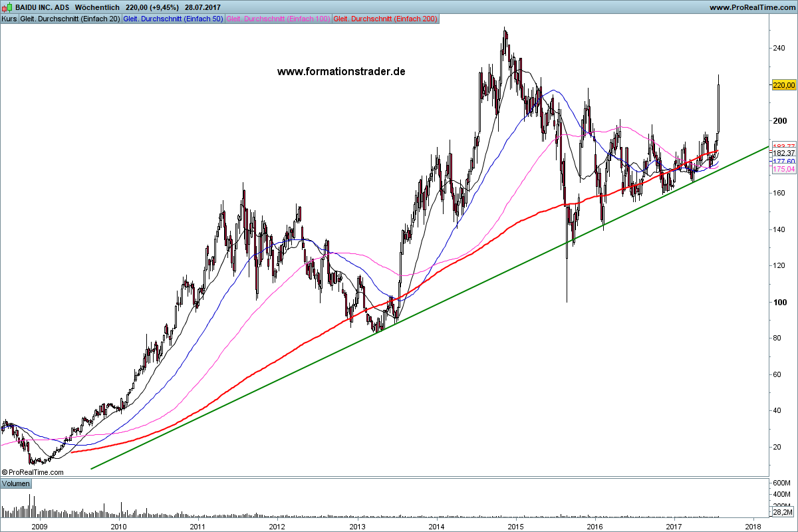Screen dimensions: 798x532
Task: Click the © ProRealTime.com copyright text
Action: pyautogui.click(x=33, y=472)
